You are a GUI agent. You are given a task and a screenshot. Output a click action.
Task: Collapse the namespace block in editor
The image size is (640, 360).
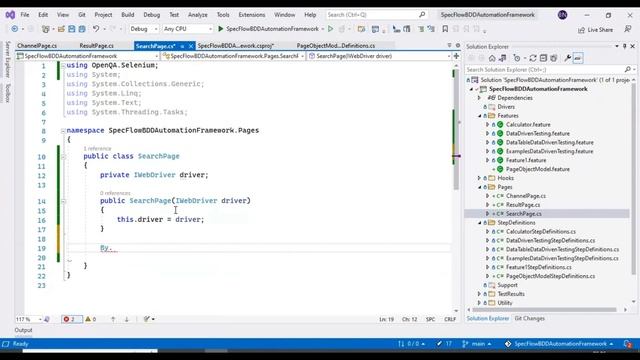coord(63,131)
